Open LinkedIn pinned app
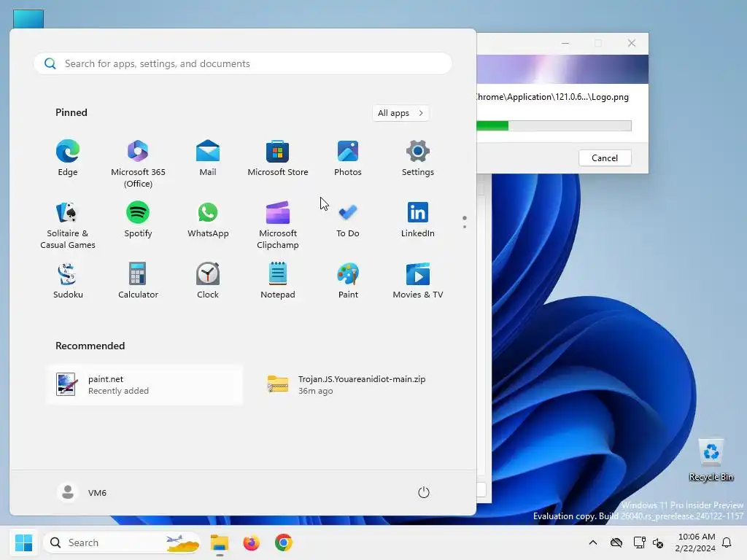Viewport: 747px width, 560px height. (x=418, y=220)
